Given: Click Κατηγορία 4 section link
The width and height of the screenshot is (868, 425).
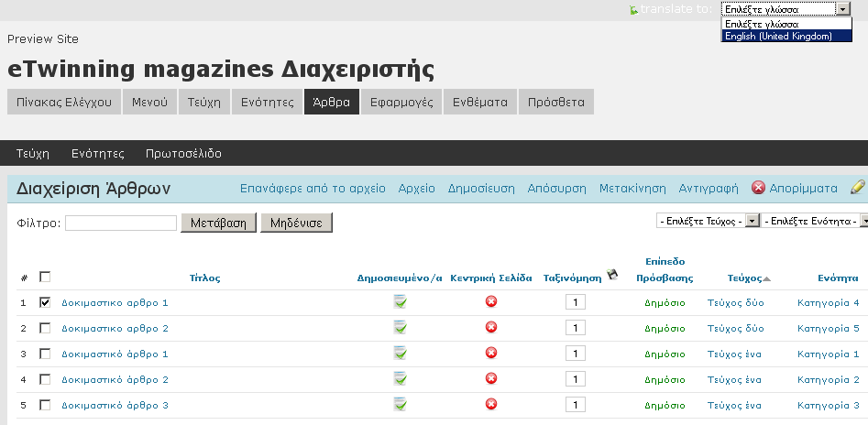Looking at the screenshot, I should [x=829, y=302].
